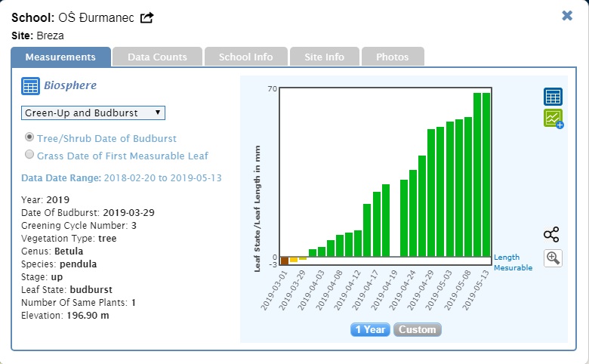The image size is (589, 364).
Task: Switch to School Info tab
Action: pos(245,57)
